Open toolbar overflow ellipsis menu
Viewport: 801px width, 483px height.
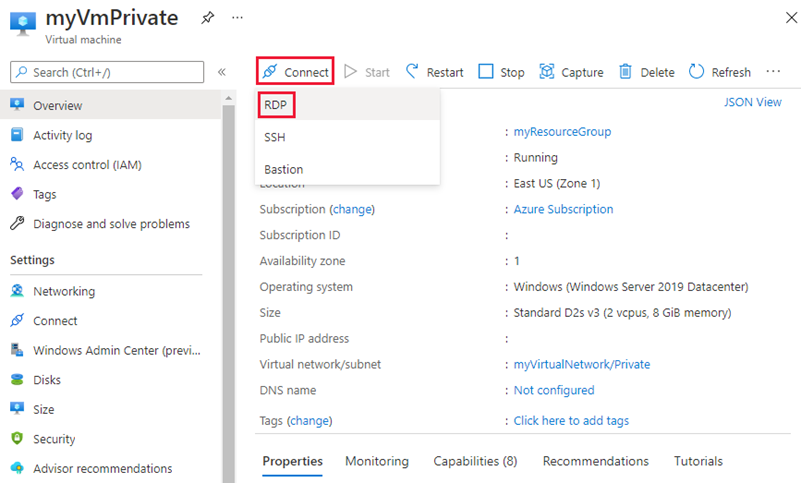[x=773, y=72]
